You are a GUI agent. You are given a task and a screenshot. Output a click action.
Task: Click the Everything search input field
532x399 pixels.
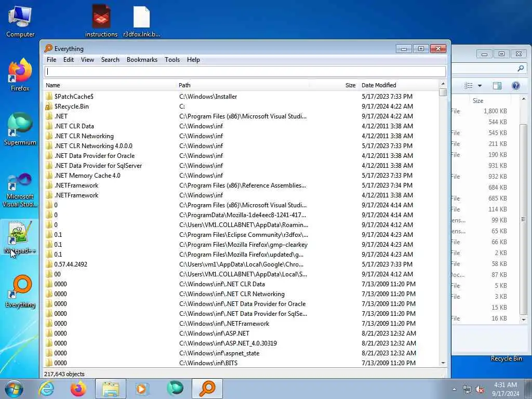(x=245, y=71)
